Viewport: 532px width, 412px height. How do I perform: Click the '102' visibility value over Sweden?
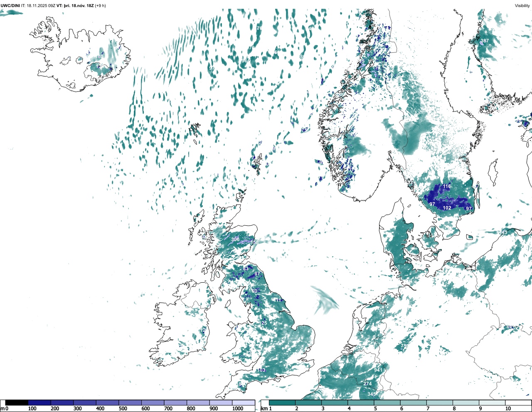coord(447,208)
